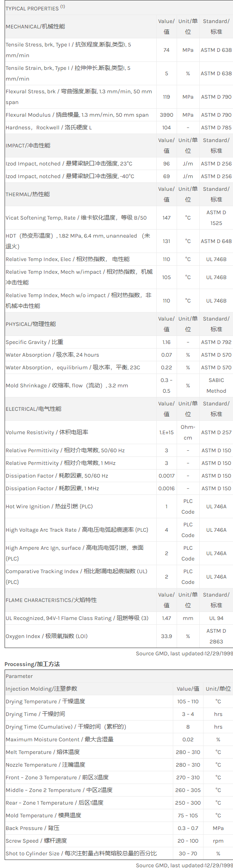Select the Melt Temperature row label
233x868 pixels.
point(43,752)
